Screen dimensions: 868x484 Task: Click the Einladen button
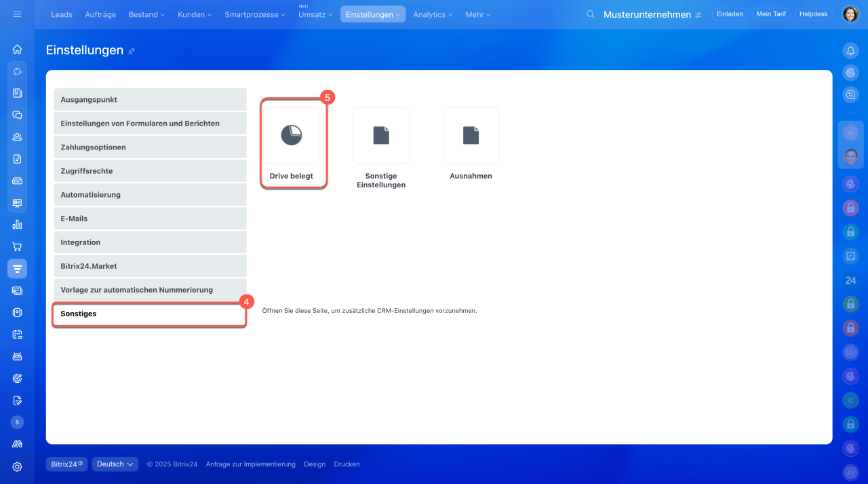tap(730, 14)
